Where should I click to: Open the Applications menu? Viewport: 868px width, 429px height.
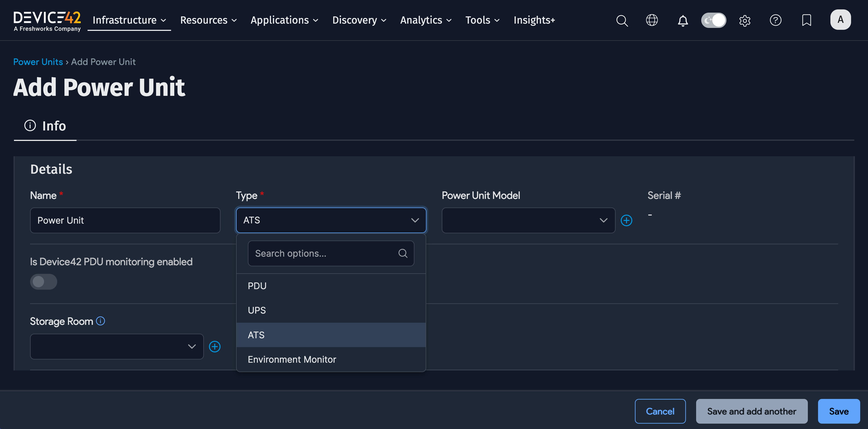click(284, 20)
